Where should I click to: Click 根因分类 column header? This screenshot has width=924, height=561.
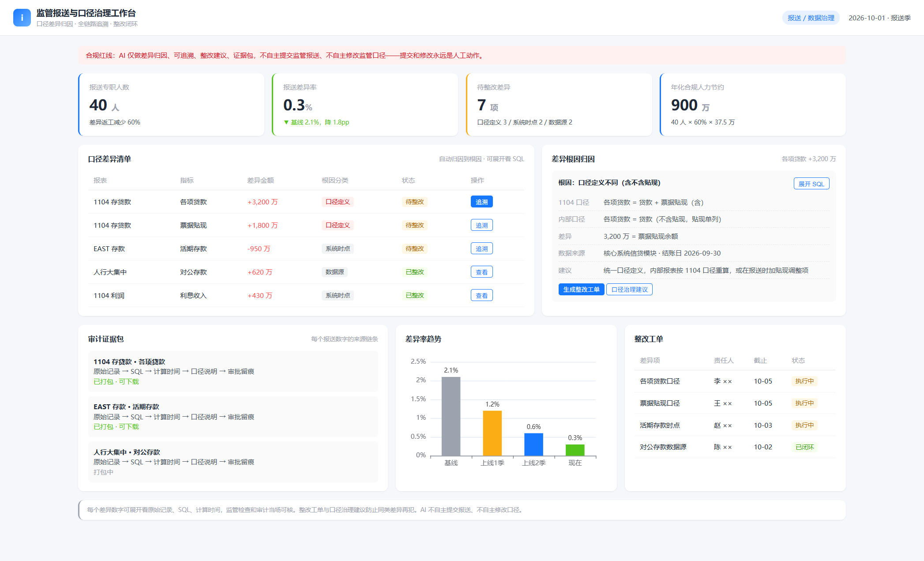(x=335, y=181)
